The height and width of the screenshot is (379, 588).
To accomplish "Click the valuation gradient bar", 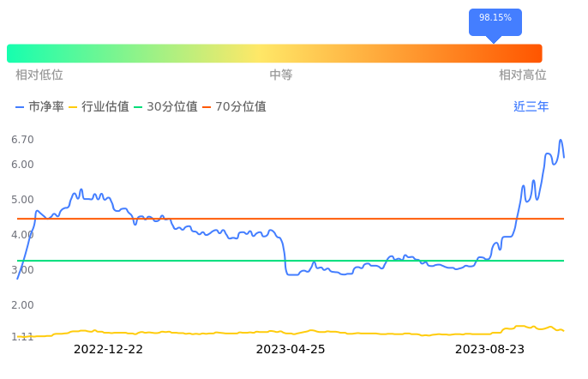I will [274, 53].
